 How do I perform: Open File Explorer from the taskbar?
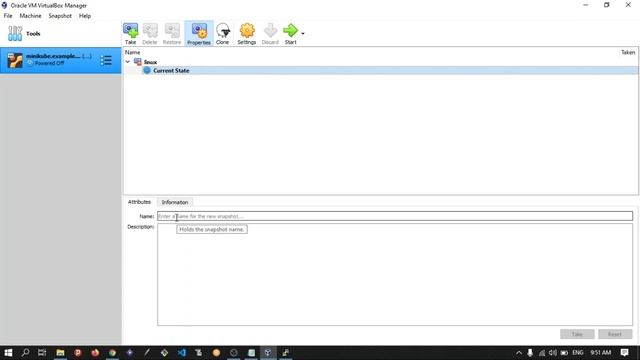click(x=60, y=353)
